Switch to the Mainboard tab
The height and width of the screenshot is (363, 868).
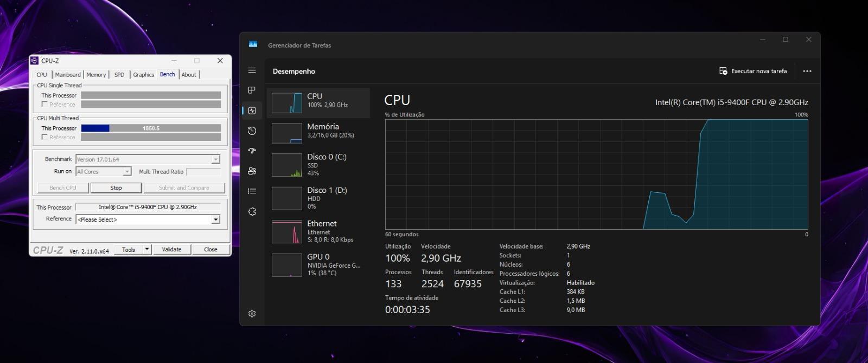coord(68,75)
